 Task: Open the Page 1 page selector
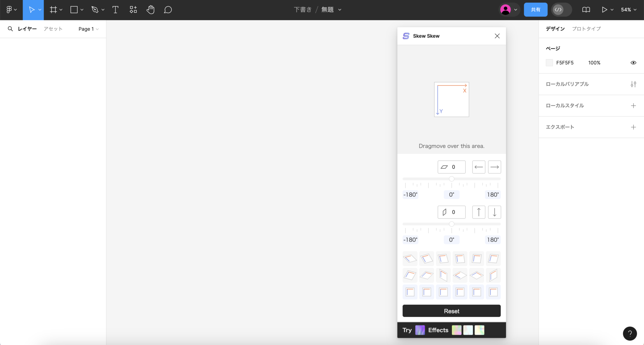[x=88, y=29]
